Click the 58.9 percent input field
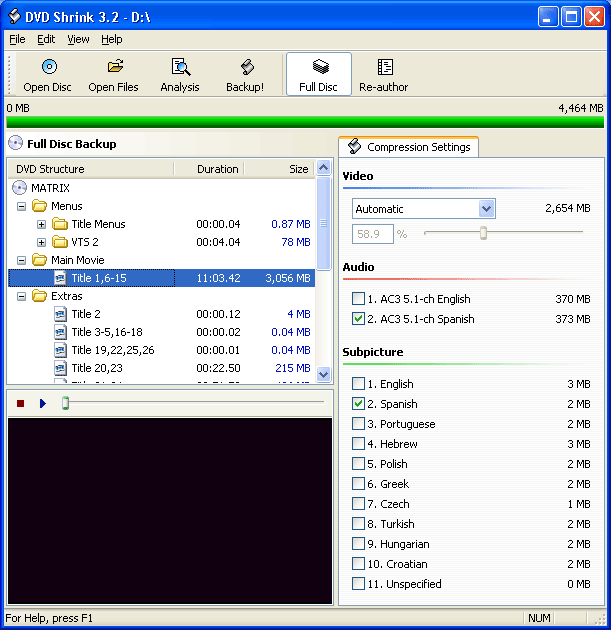The height and width of the screenshot is (630, 611). (x=372, y=234)
